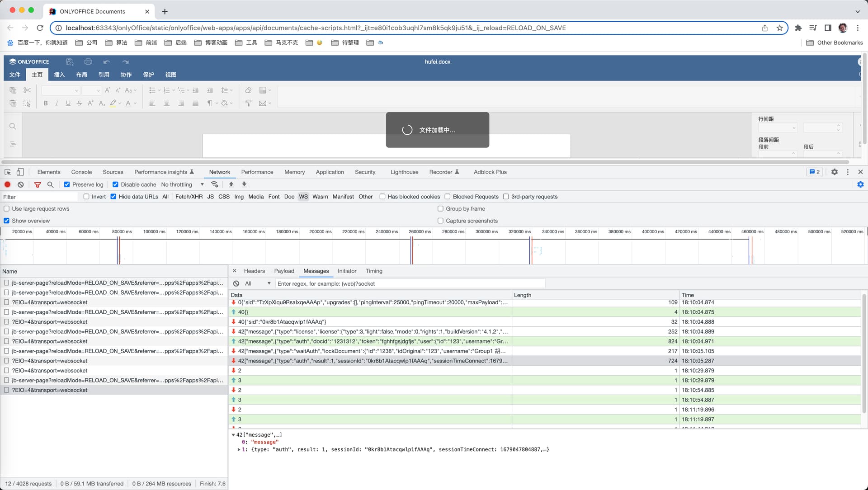The image size is (868, 490).
Task: Switch to the Headers detail tab
Action: [x=255, y=271]
